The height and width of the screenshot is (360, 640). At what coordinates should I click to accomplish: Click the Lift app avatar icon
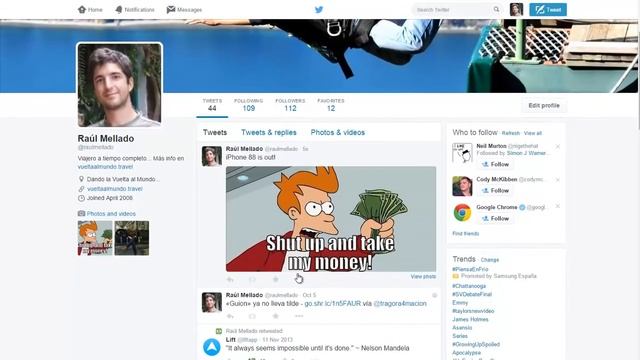point(212,347)
